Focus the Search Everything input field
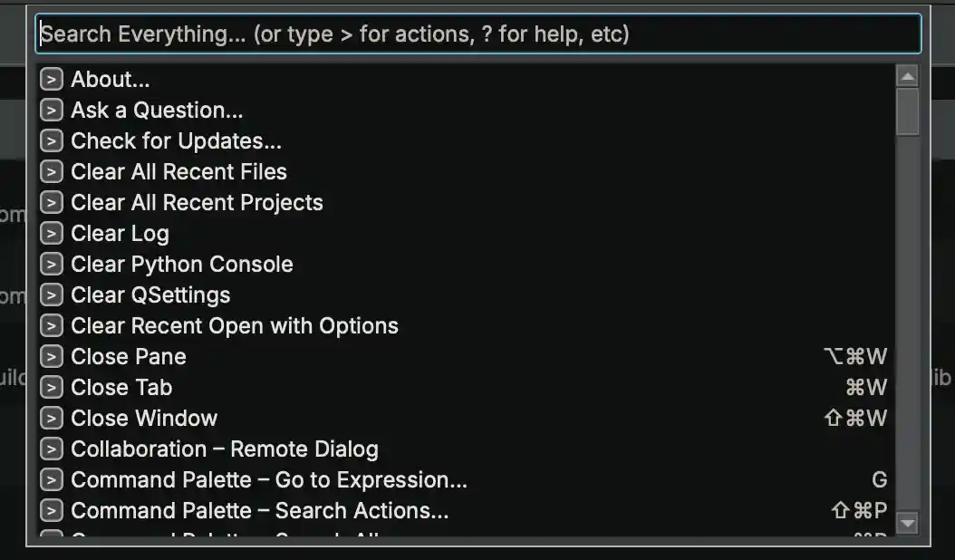Screen dimensions: 955x560 [478, 34]
